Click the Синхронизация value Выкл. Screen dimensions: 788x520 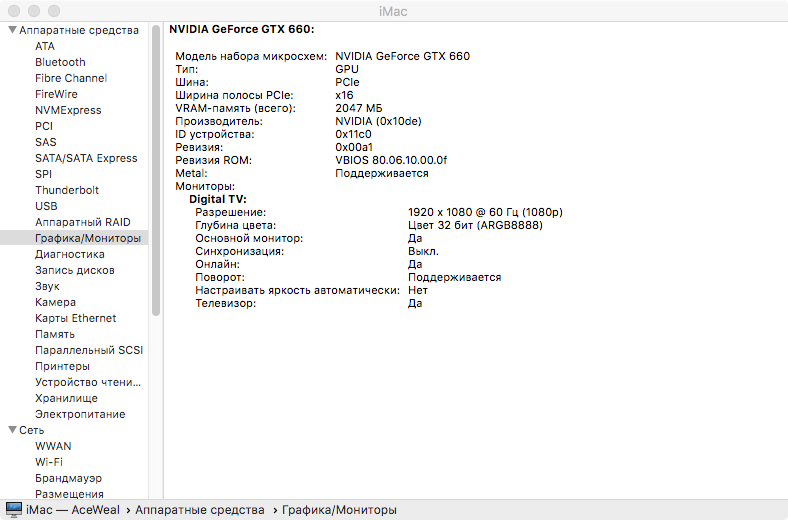(423, 251)
